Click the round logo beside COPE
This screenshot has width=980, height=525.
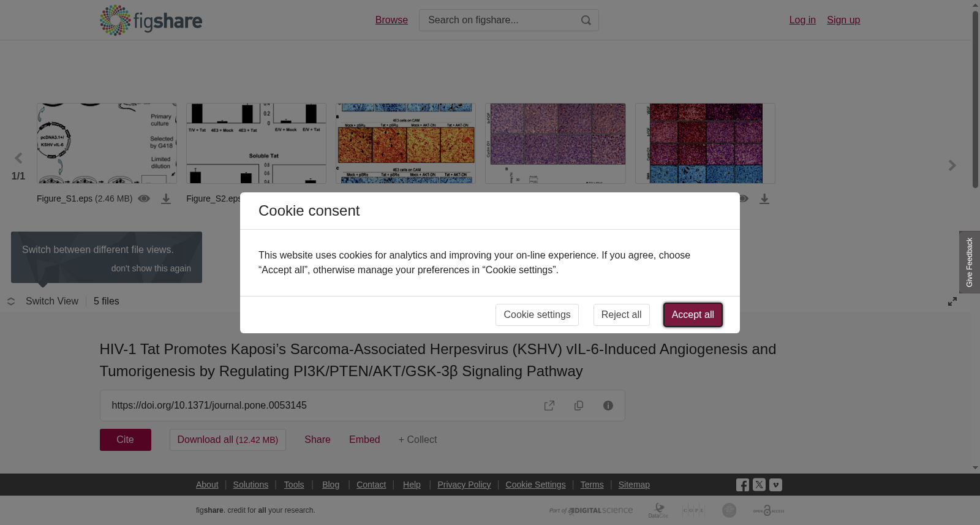(729, 510)
